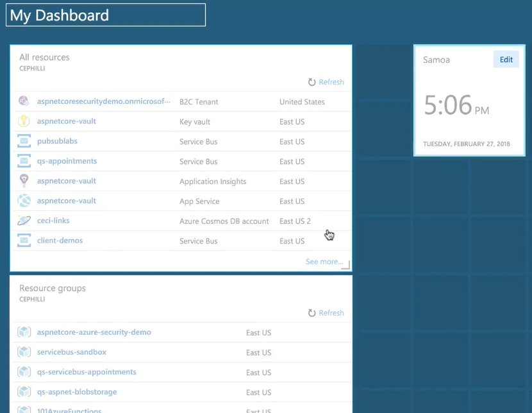Open the ceci-links Cosmos DB account
Image resolution: width=532 pixels, height=413 pixels.
pyautogui.click(x=53, y=221)
